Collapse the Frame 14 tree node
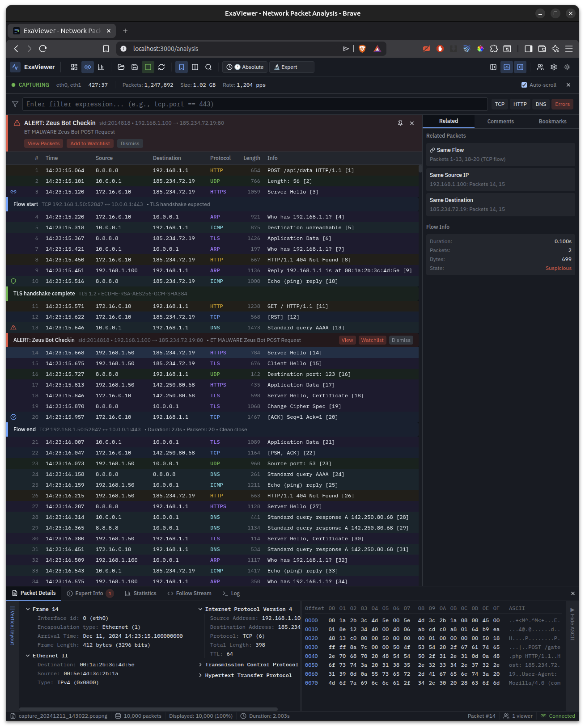585x728 pixels. pos(28,609)
